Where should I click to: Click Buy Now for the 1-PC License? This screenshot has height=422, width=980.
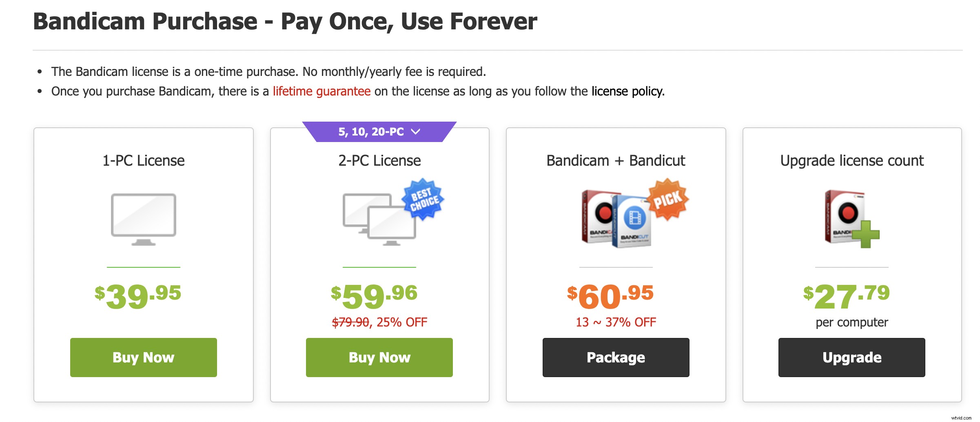point(143,357)
